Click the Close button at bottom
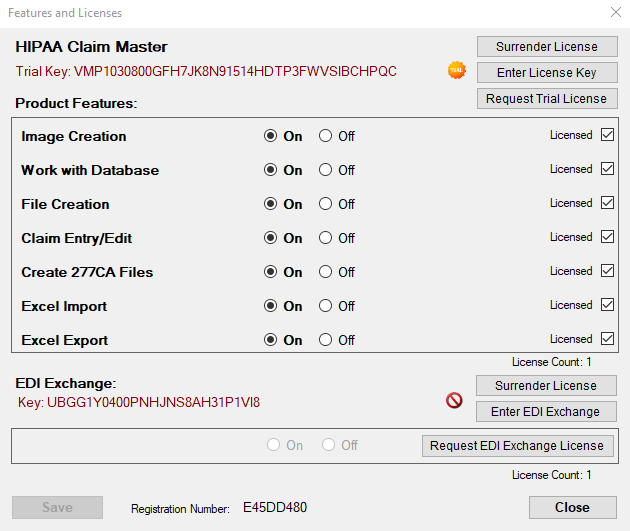This screenshot has width=630, height=531. [x=573, y=507]
